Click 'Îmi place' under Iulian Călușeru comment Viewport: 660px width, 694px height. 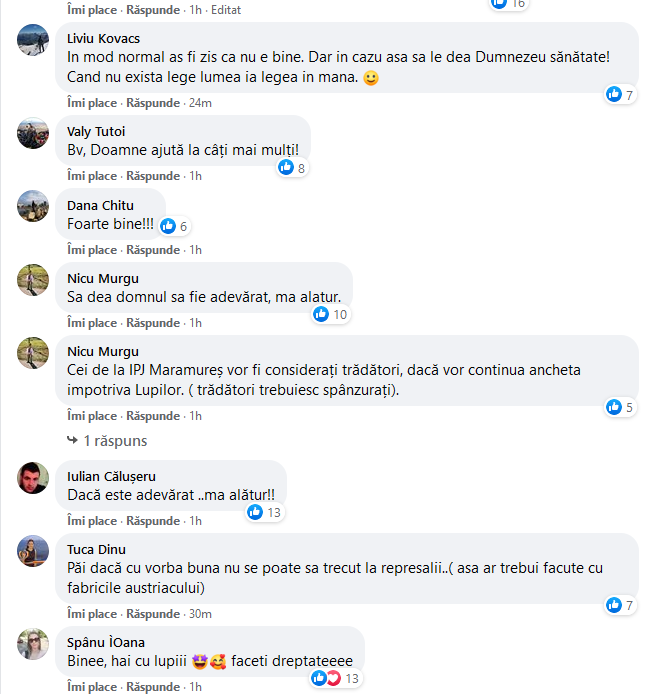tap(92, 521)
